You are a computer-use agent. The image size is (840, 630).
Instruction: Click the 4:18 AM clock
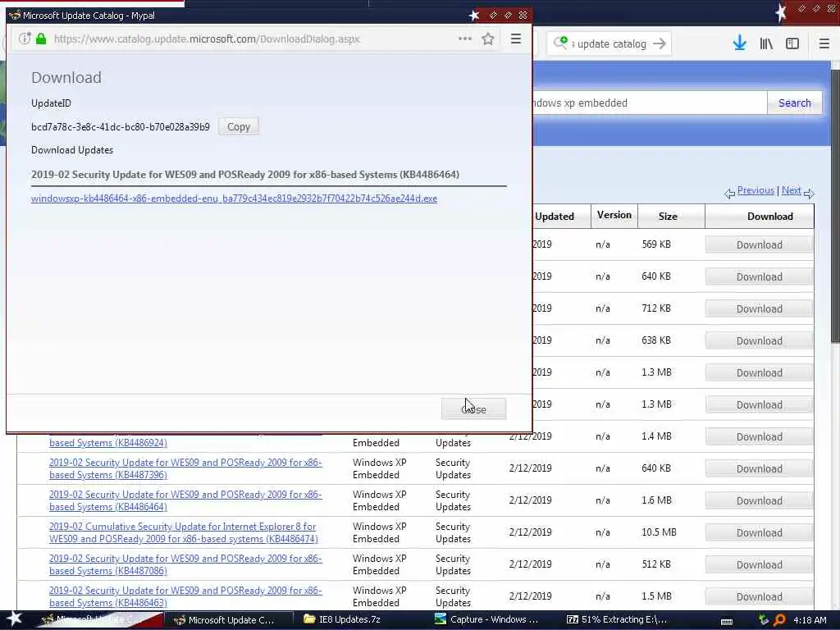[x=810, y=620]
